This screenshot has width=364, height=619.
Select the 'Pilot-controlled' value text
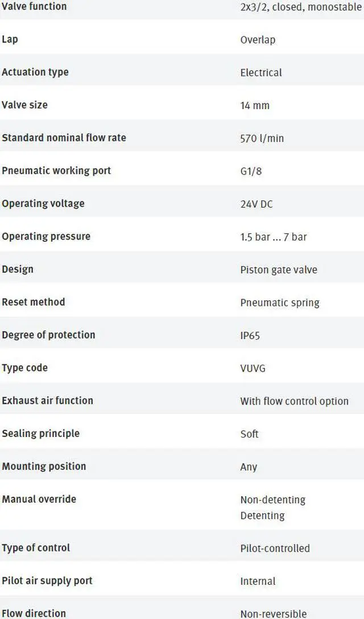click(x=275, y=548)
